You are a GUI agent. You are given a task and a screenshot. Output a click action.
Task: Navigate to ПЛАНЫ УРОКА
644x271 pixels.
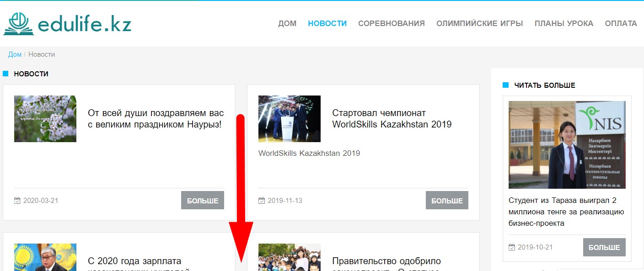point(563,23)
